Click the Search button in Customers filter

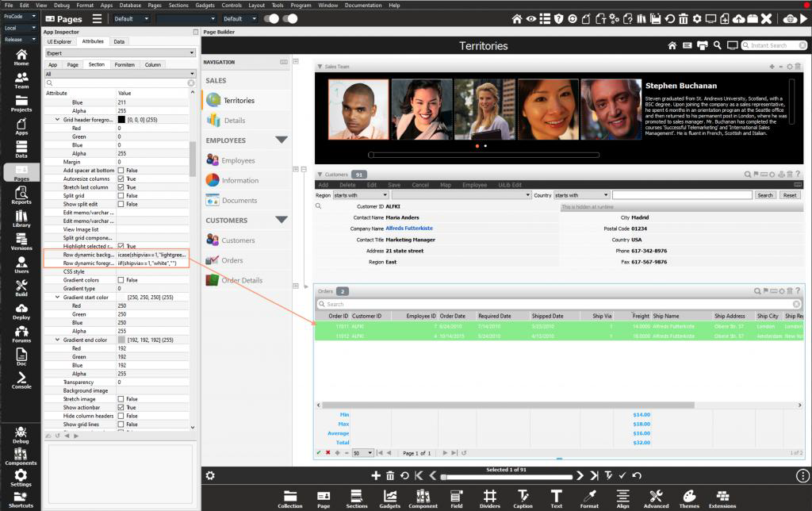[764, 194]
